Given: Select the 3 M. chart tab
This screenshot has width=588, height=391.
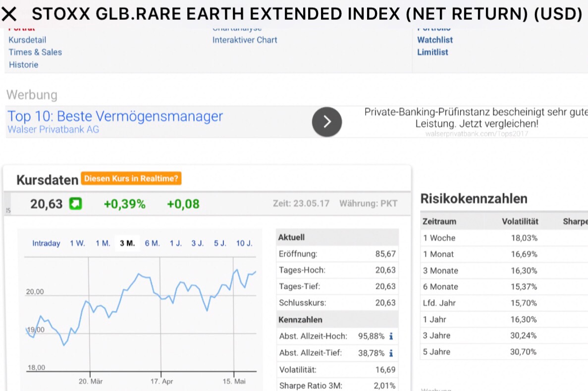Looking at the screenshot, I should pyautogui.click(x=127, y=243).
